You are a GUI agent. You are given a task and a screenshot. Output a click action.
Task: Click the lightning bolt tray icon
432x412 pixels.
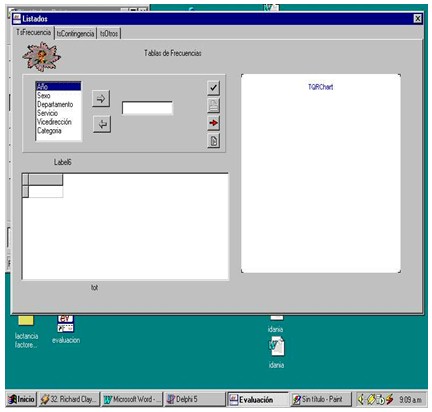(390, 399)
